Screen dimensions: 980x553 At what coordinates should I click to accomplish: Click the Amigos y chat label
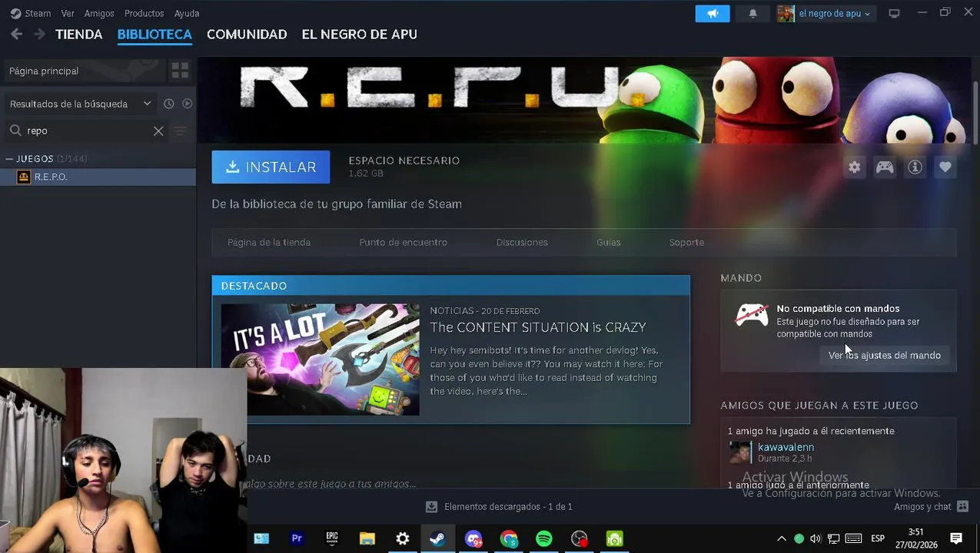tap(922, 507)
